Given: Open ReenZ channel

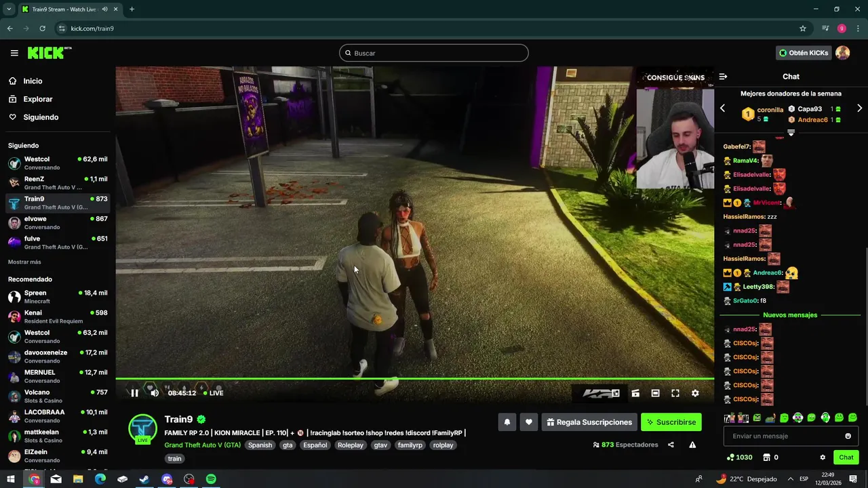Looking at the screenshot, I should [x=58, y=183].
